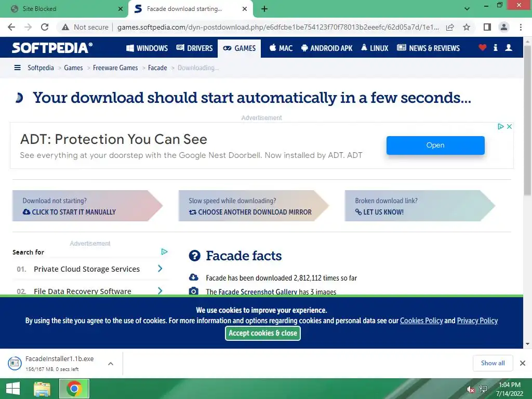Open the tab search dropdown arrow
This screenshot has width=532, height=399.
coord(467,9)
